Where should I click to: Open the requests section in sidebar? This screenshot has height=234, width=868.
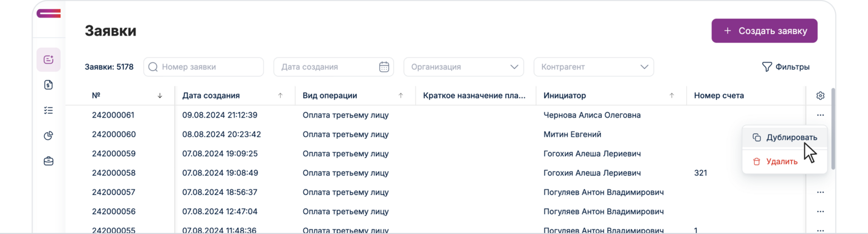click(x=49, y=60)
